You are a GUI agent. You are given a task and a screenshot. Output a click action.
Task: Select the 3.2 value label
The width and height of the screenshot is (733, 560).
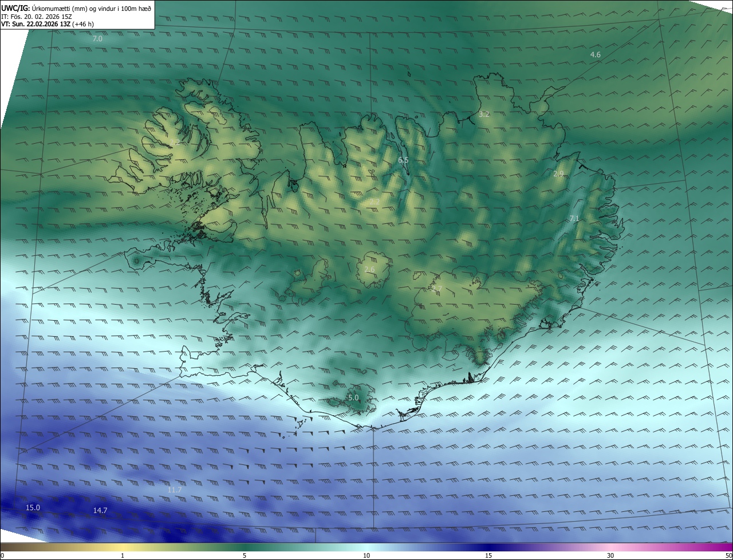[x=484, y=114]
